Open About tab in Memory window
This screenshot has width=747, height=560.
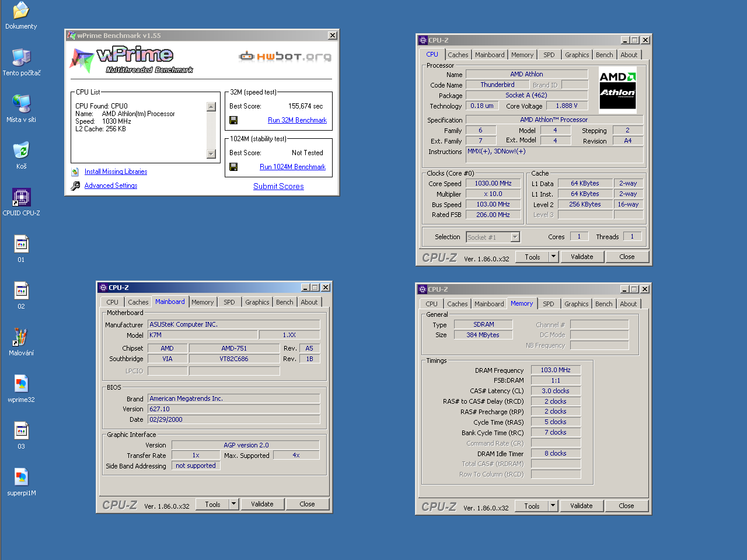[629, 304]
